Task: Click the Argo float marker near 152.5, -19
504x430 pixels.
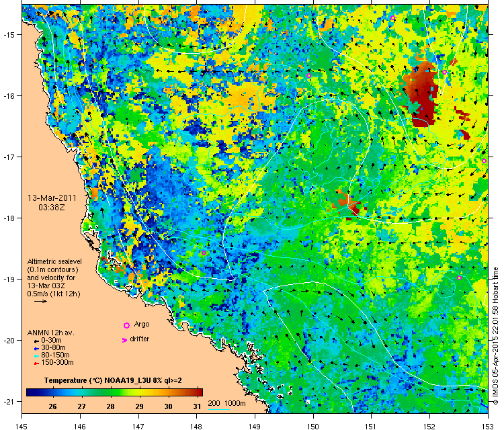Action: click(x=459, y=278)
